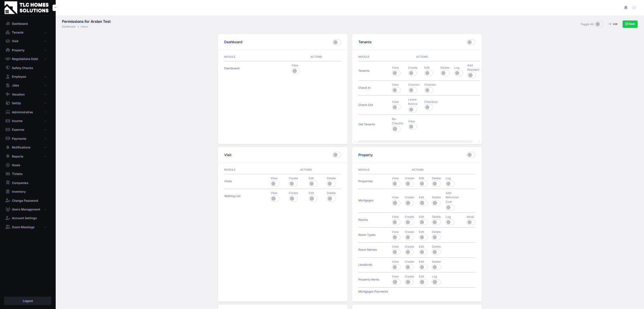Click the Tickets icon in sidebar
644x309 pixels.
8,174
